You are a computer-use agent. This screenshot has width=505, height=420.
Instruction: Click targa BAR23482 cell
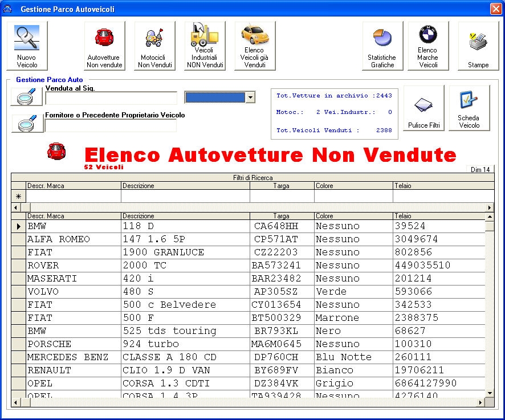282,279
